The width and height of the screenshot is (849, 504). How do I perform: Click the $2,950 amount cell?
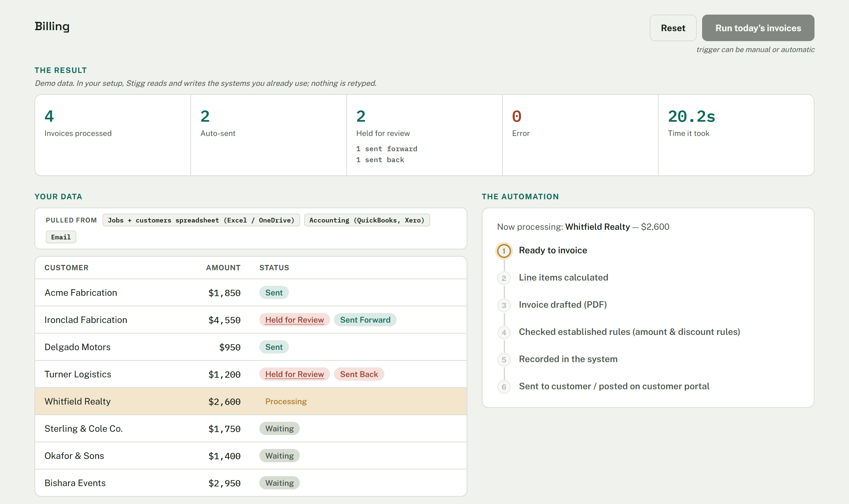[225, 483]
